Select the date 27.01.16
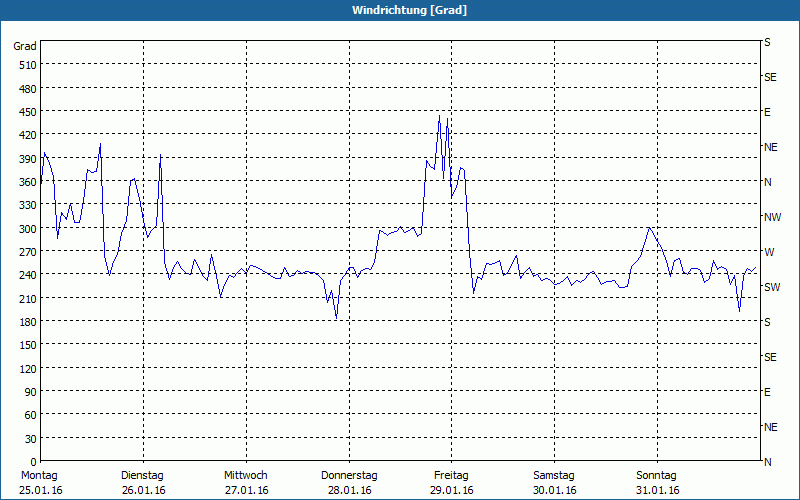The image size is (800, 500). coord(246,490)
